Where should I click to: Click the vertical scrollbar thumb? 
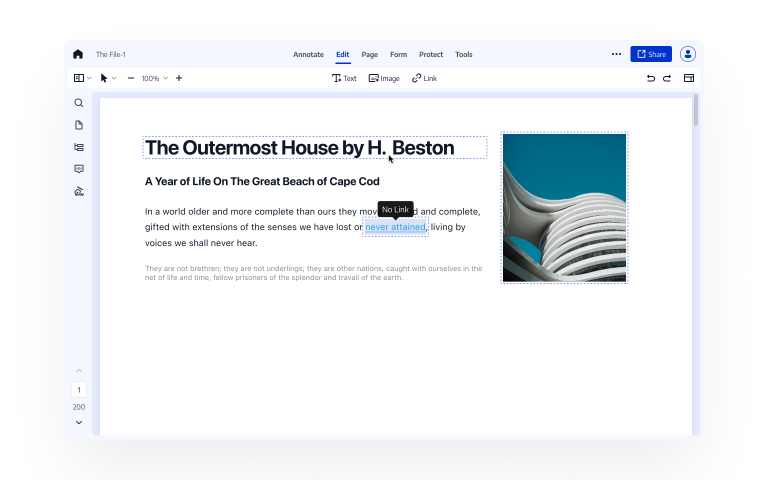click(696, 111)
